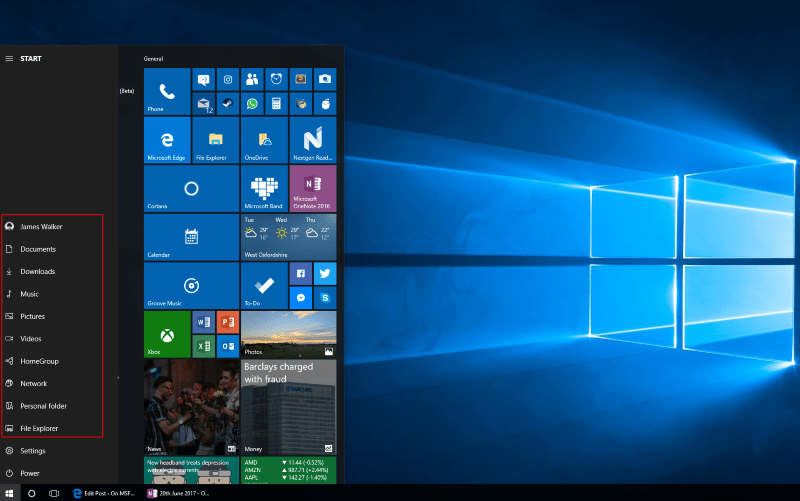Open the Mail tile showing 12
The width and height of the screenshot is (800, 501).
click(x=204, y=104)
